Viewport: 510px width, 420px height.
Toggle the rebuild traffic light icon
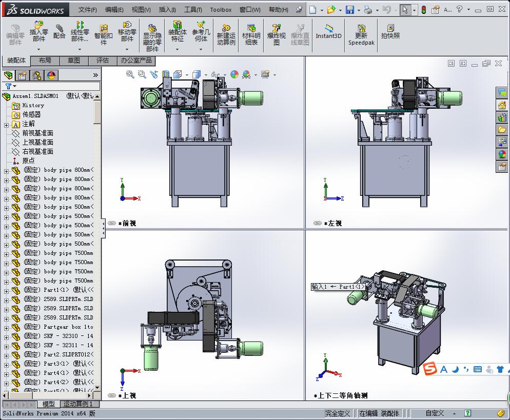(423, 10)
